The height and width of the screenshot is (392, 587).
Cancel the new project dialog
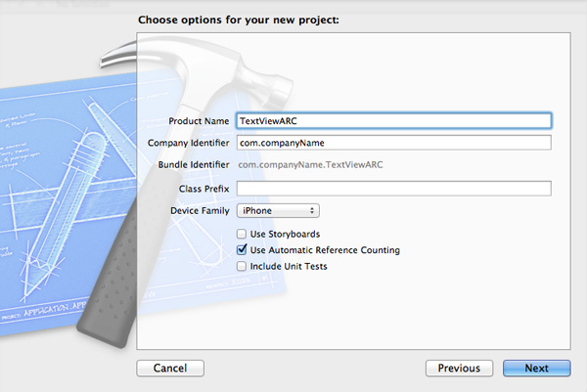(170, 369)
